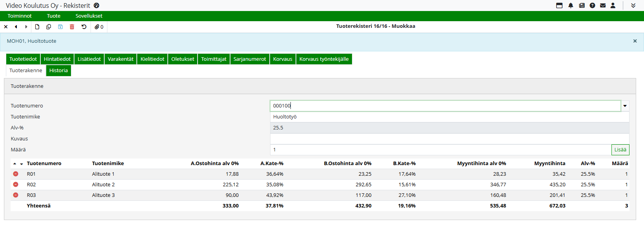Create a new record with blank page icon
The height and width of the screenshot is (242, 644).
[37, 27]
